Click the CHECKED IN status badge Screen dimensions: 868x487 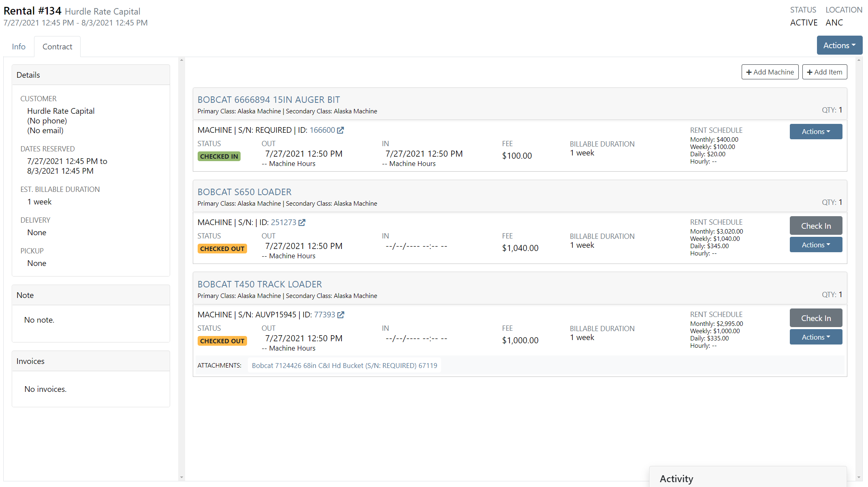(x=219, y=156)
